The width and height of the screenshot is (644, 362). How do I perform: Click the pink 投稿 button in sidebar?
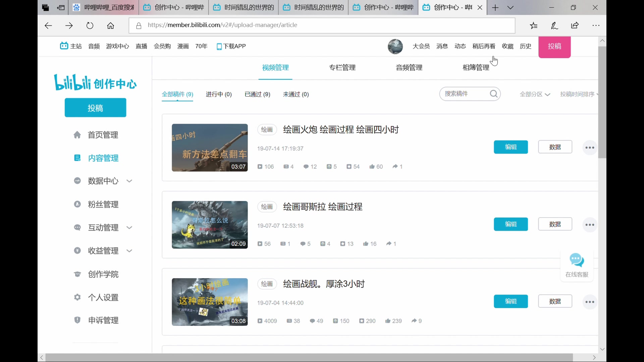(x=95, y=108)
